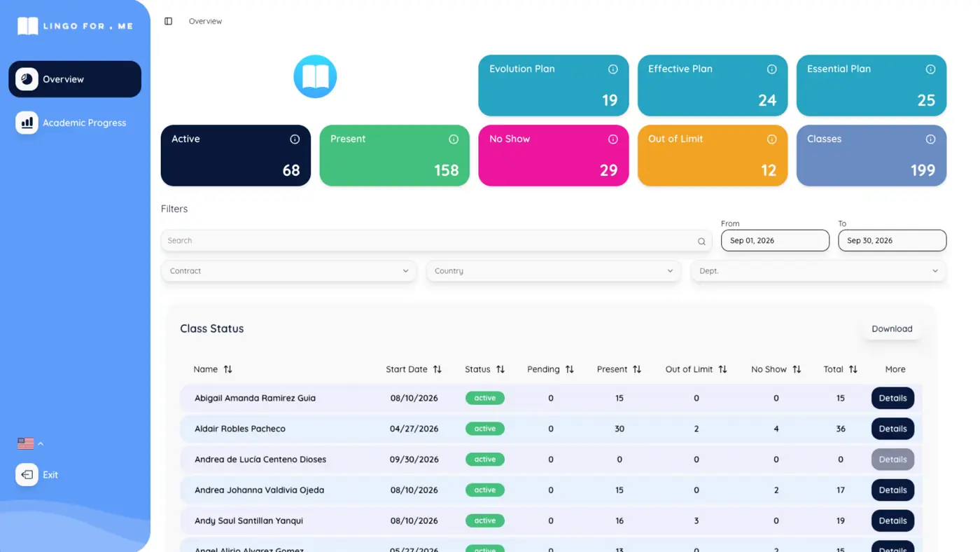The image size is (980, 552).
Task: Click active status badge for Aldair Robles Pacheco
Action: 485,429
